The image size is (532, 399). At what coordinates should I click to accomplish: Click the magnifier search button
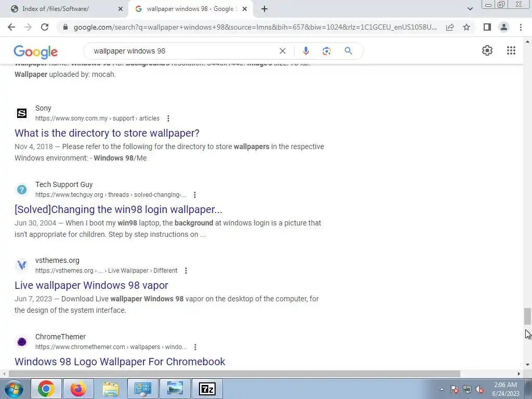click(x=348, y=51)
